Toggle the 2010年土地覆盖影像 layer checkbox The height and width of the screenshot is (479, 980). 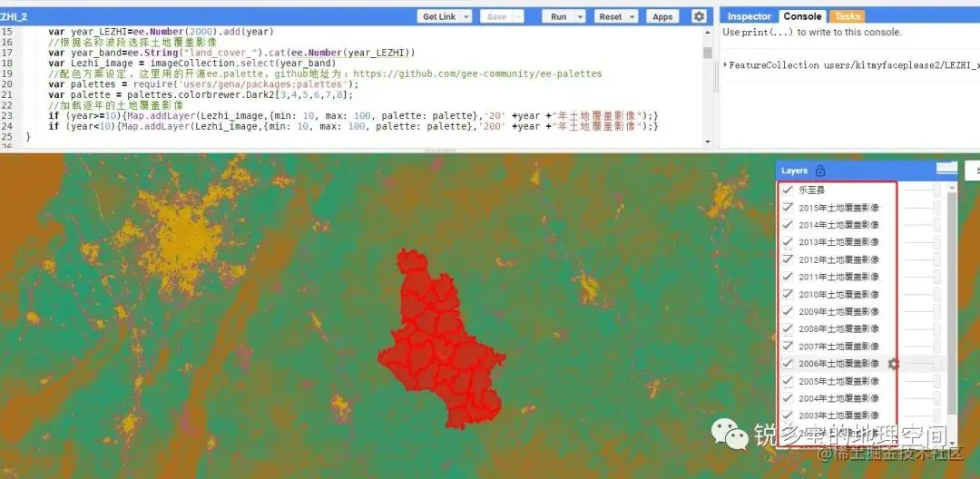coord(788,294)
